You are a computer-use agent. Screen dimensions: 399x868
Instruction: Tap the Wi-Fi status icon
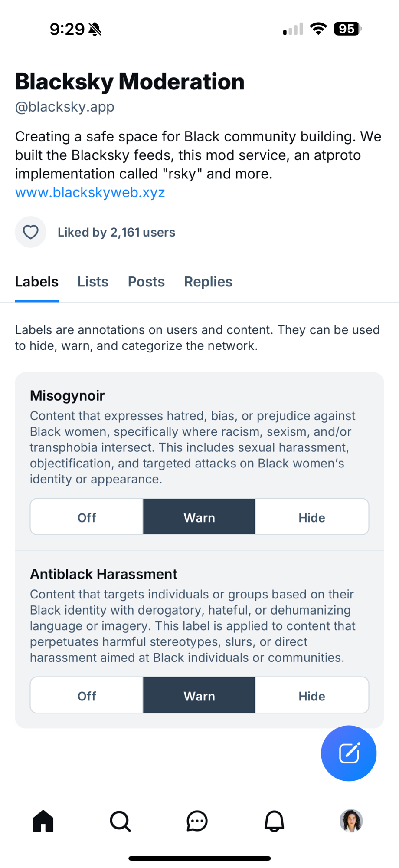click(318, 29)
